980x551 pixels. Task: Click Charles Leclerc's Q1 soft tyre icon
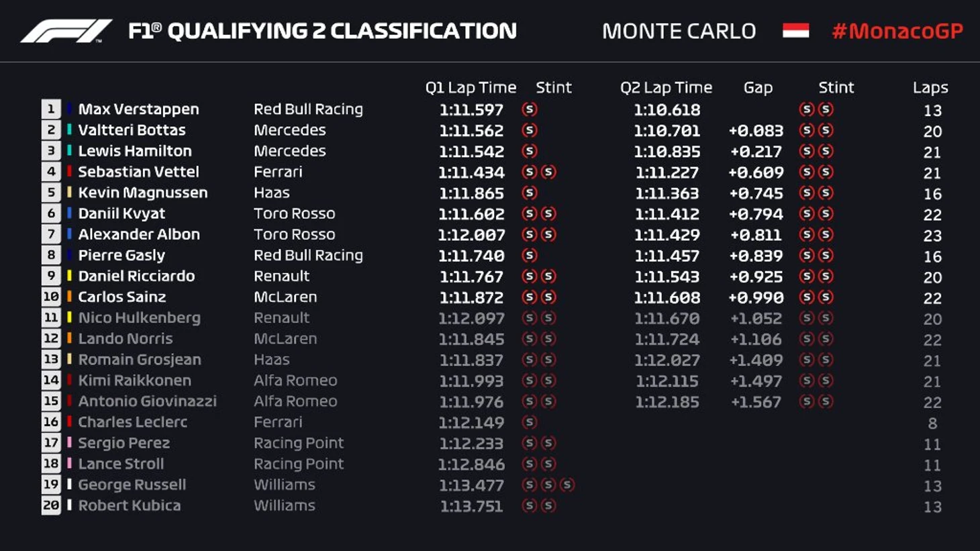click(x=529, y=422)
